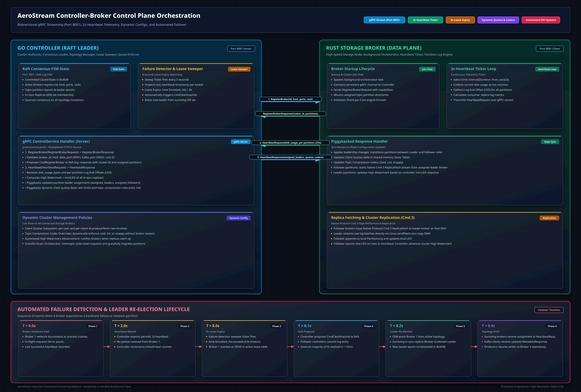Click the T = 8.0s timestamp
This screenshot has height=392, width=581.
click(x=212, y=326)
